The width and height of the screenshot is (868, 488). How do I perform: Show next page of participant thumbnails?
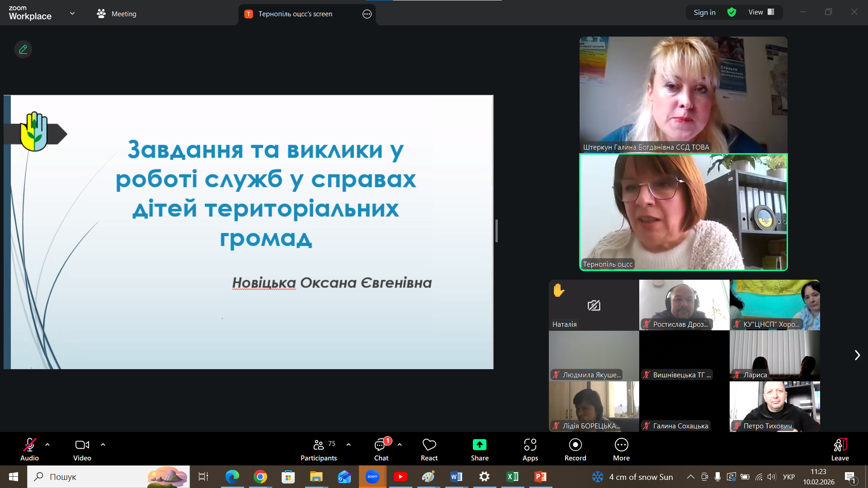[x=857, y=355]
